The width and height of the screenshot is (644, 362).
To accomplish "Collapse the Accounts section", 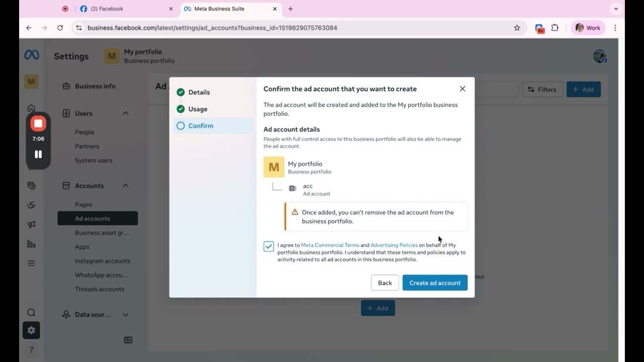I will pyautogui.click(x=126, y=186).
